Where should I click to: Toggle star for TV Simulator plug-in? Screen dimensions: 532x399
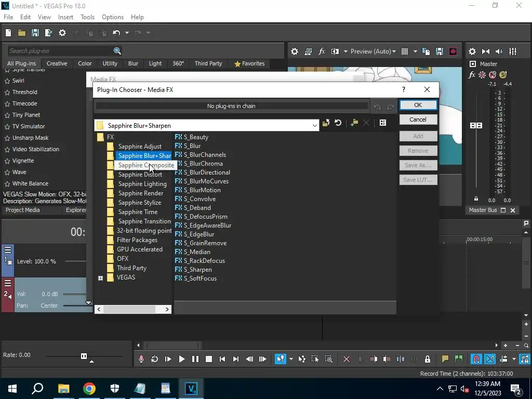pyautogui.click(x=7, y=127)
